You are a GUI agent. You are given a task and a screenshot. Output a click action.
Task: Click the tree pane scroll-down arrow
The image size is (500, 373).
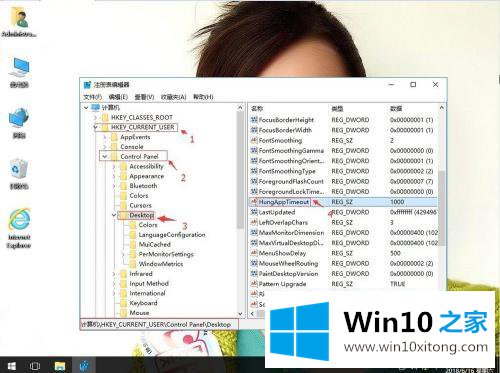coord(240,314)
